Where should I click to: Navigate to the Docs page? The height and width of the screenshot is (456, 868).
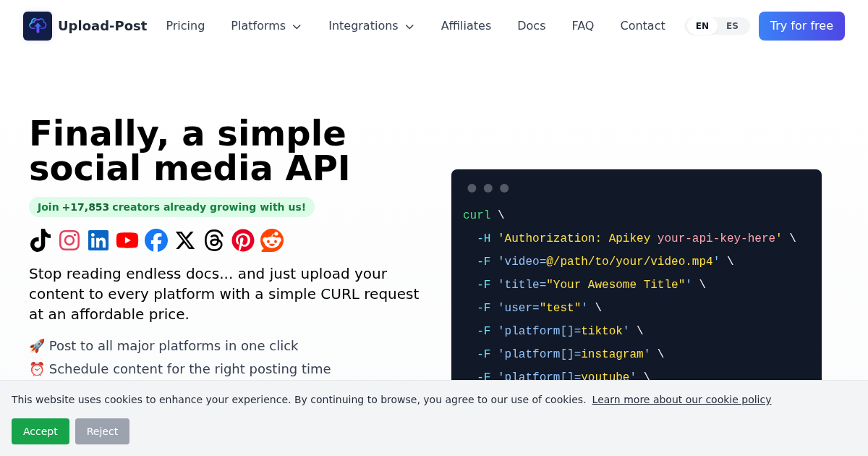(532, 25)
